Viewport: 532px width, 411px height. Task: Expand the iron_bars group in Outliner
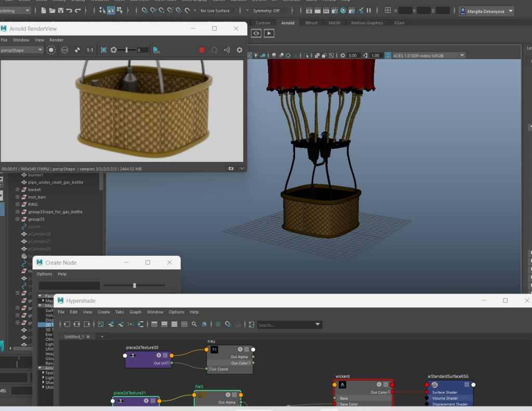(x=17, y=197)
